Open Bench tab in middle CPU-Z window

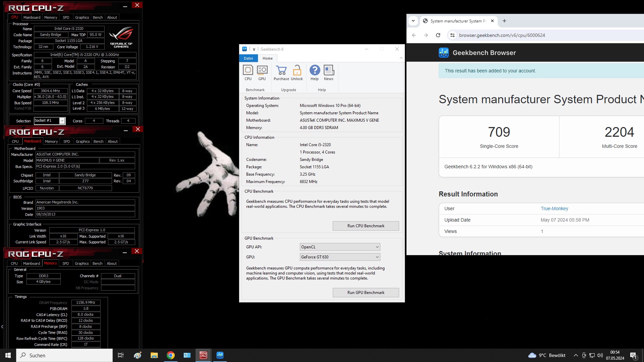(99, 141)
